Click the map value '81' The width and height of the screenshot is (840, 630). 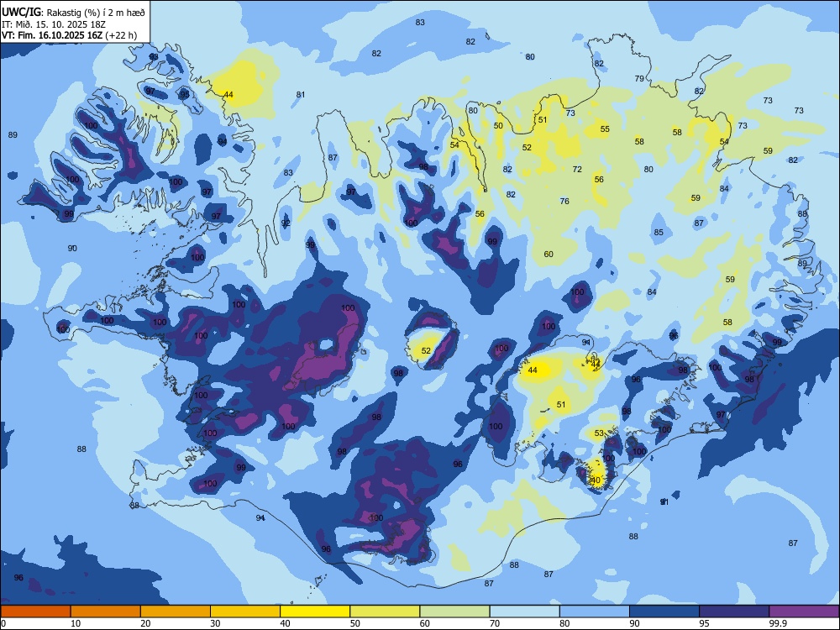click(301, 95)
